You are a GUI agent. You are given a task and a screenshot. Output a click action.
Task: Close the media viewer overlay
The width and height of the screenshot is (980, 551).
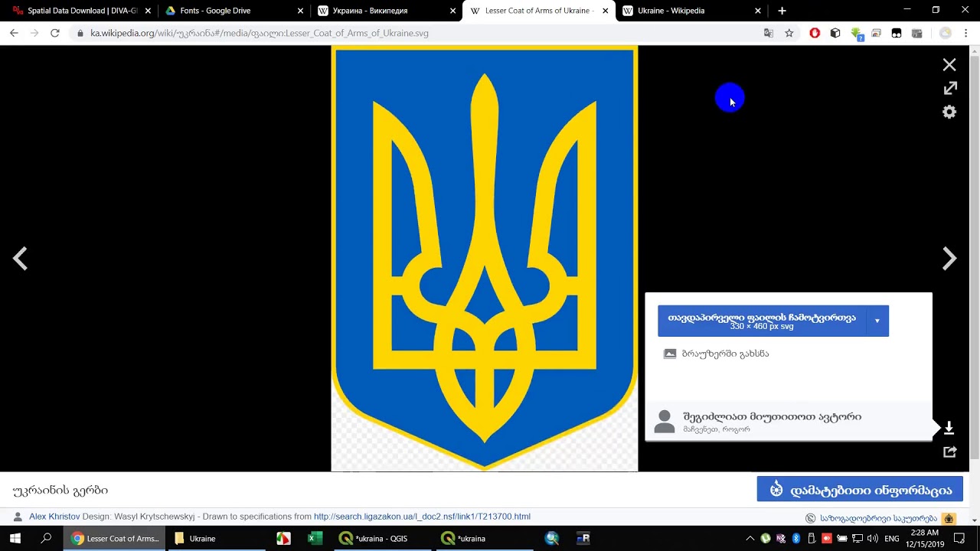(x=949, y=65)
